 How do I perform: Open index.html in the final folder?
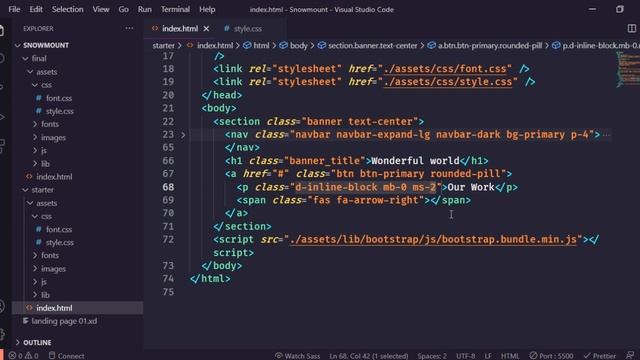coord(54,177)
